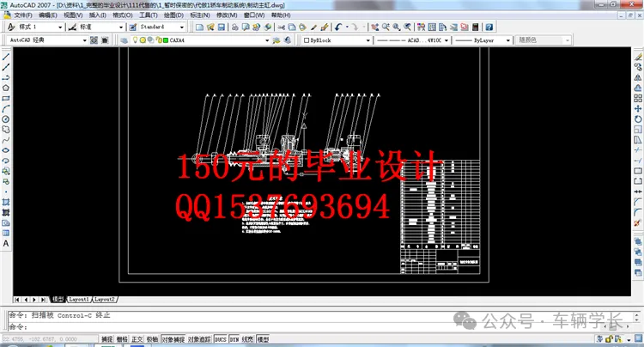Open the 格式(O) menu
The height and width of the screenshot is (347, 644).
point(123,15)
